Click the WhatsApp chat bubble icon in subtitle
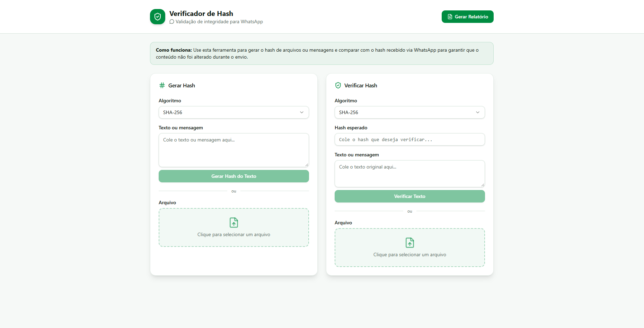This screenshot has height=328, width=644. 172,21
